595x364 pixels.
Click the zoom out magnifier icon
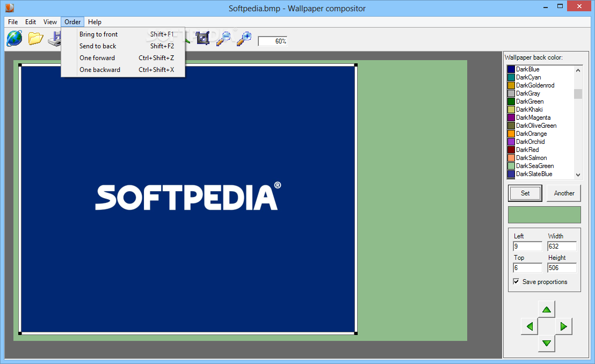pos(223,38)
